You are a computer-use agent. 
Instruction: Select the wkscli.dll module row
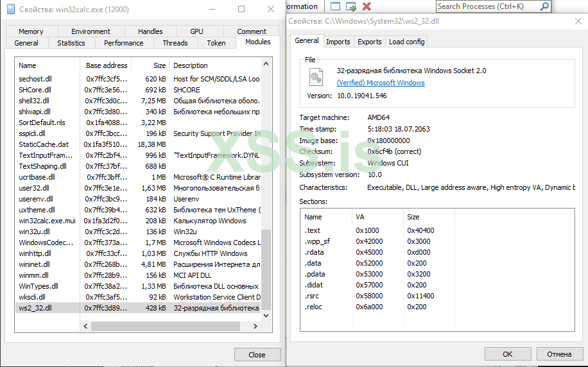tap(139, 296)
